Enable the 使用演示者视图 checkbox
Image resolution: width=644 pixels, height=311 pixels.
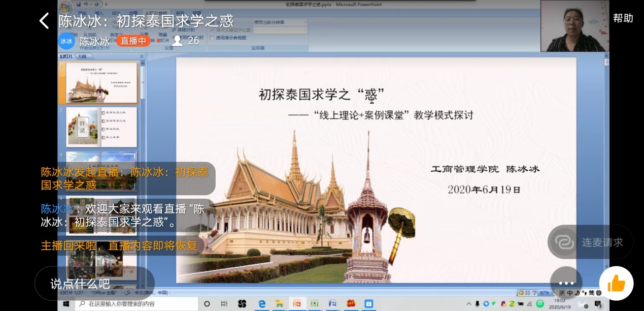pyautogui.click(x=213, y=38)
